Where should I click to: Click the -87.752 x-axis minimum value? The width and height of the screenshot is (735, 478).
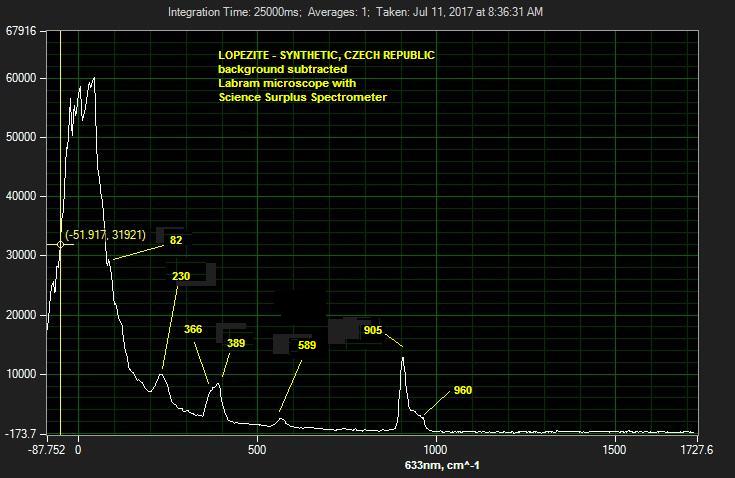pos(46,450)
